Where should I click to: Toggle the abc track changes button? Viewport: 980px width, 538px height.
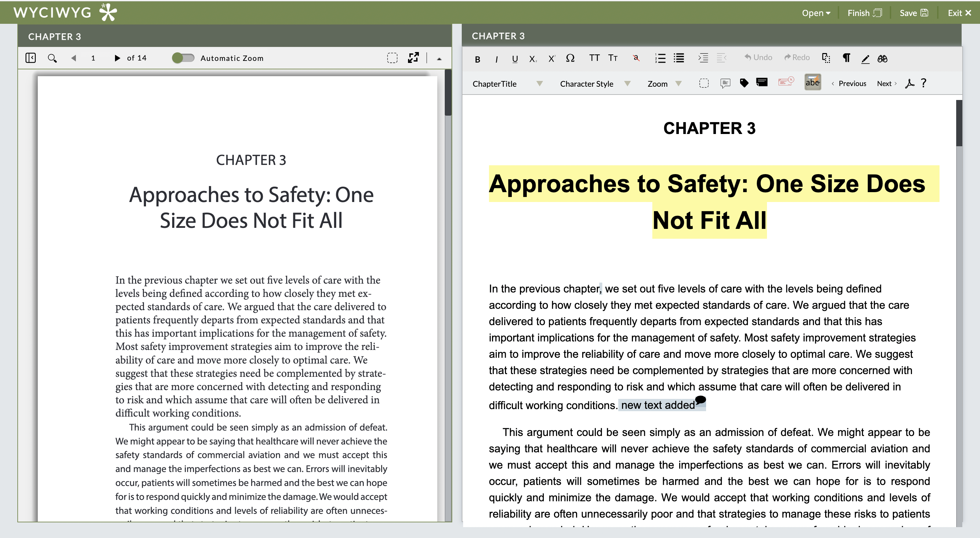point(813,82)
